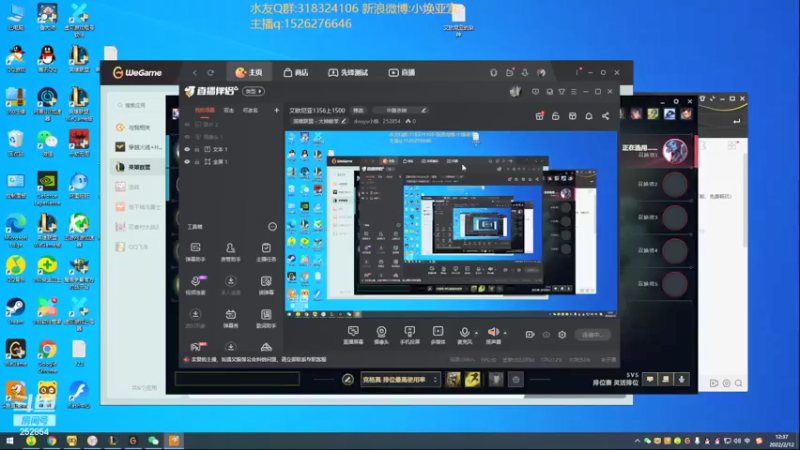Screen dimensions: 800x450
Task: Select 穿越火线 in WeGame sidebar
Action: [138, 147]
